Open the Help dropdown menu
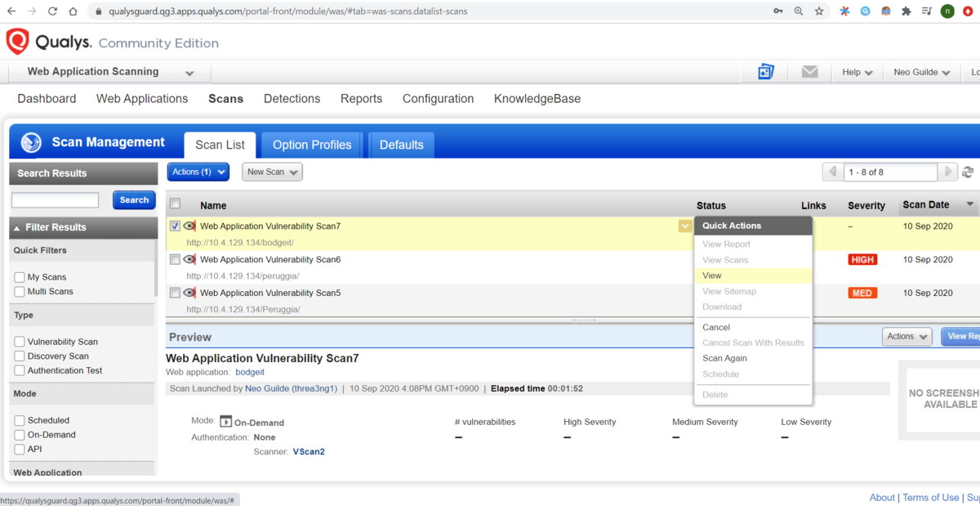The image size is (980, 506). click(x=857, y=72)
